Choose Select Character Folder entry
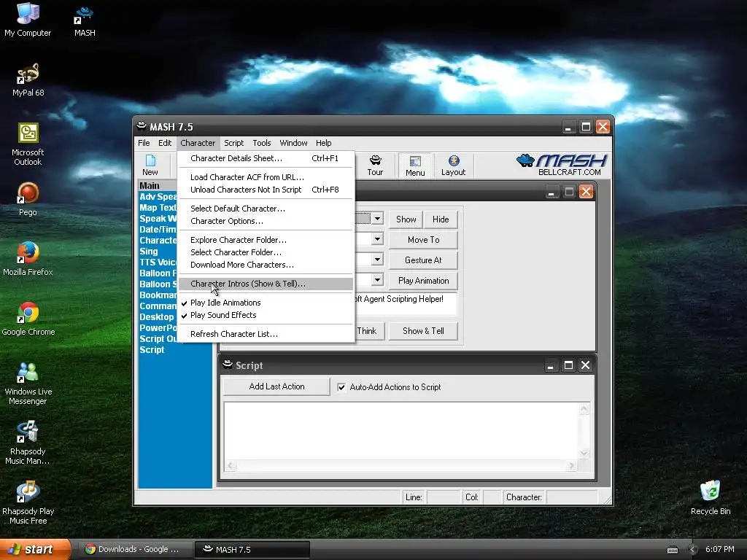 (x=266, y=252)
